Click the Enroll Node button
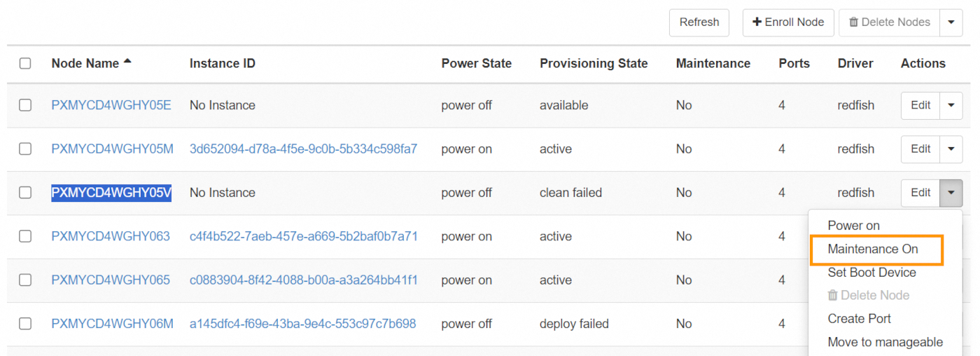Viewport: 980px width, 356px height. pyautogui.click(x=788, y=22)
